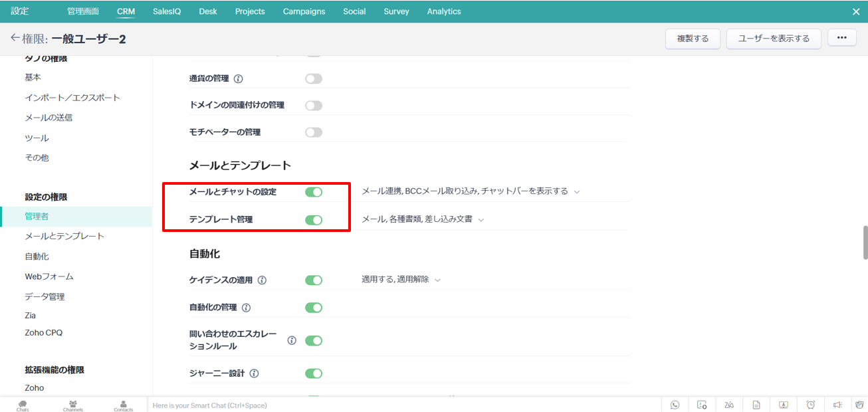Select メールとテンプレート in the sidebar
The height and width of the screenshot is (412, 868).
[x=64, y=236]
